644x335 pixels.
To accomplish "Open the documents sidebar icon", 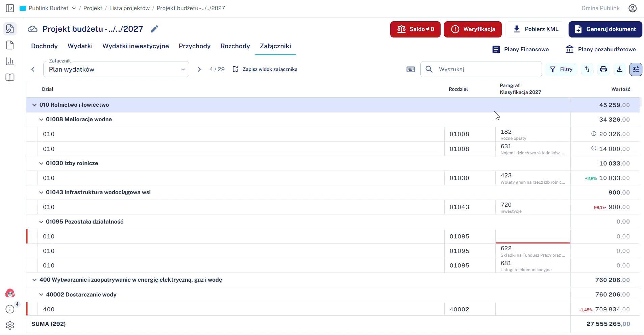I will click(x=10, y=45).
